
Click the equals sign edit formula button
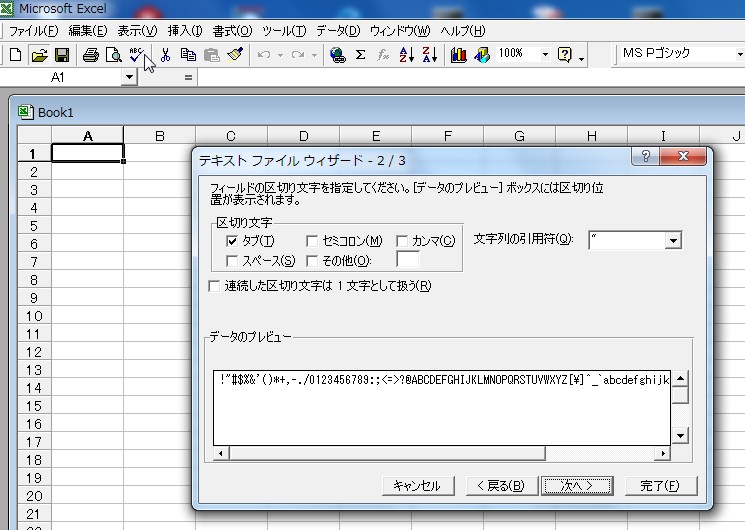[189, 77]
